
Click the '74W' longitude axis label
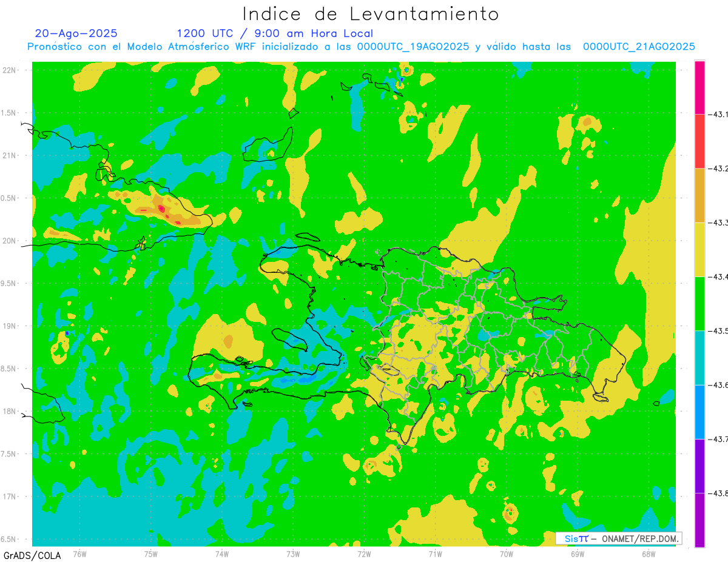pyautogui.click(x=221, y=554)
